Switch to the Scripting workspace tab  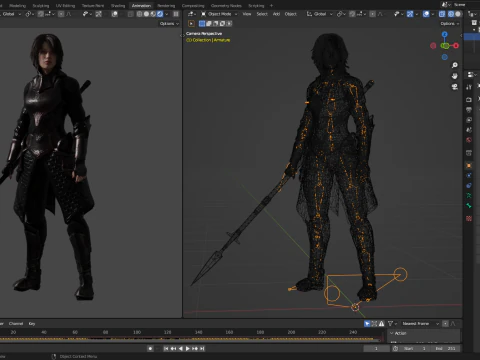tap(256, 5)
